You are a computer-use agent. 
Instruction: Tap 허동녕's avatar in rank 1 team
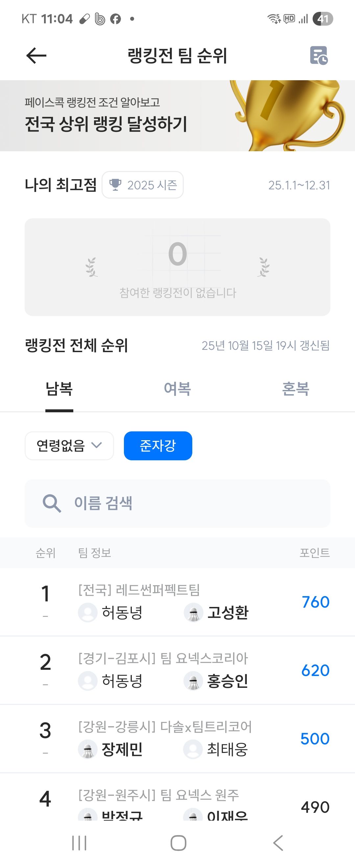click(x=87, y=612)
